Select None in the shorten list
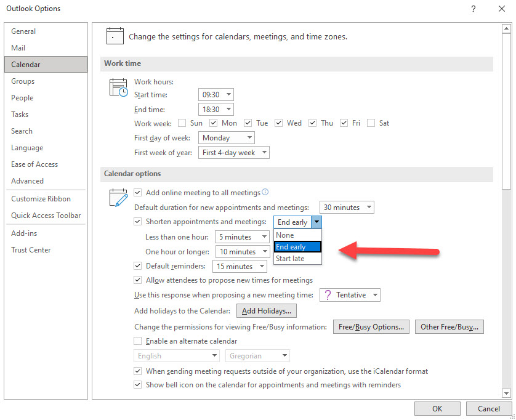Viewport: 516px width, 420px height. pos(297,235)
